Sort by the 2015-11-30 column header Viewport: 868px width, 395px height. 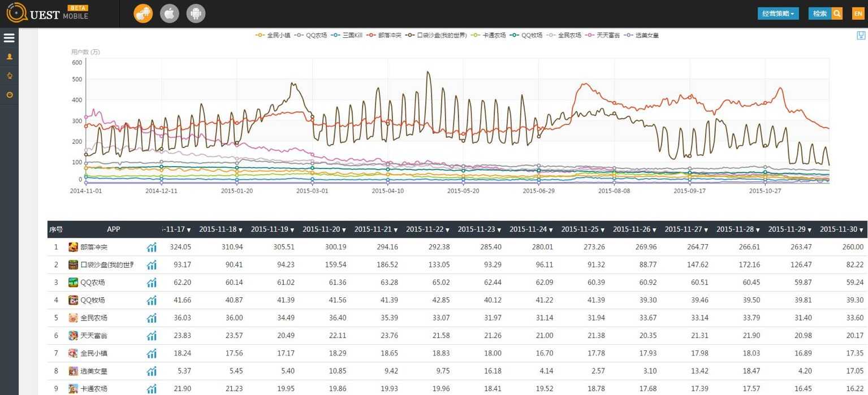[x=841, y=229]
